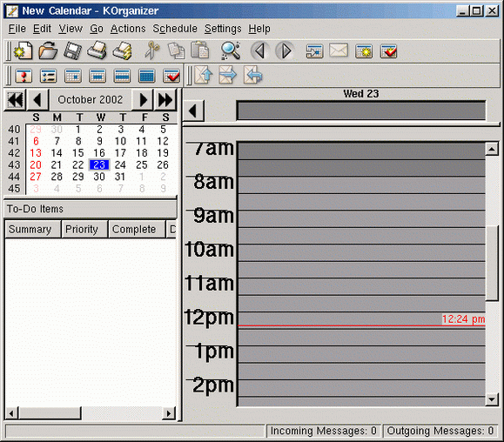Click envelope with up arrow icon
The height and width of the screenshot is (442, 504).
(x=204, y=75)
